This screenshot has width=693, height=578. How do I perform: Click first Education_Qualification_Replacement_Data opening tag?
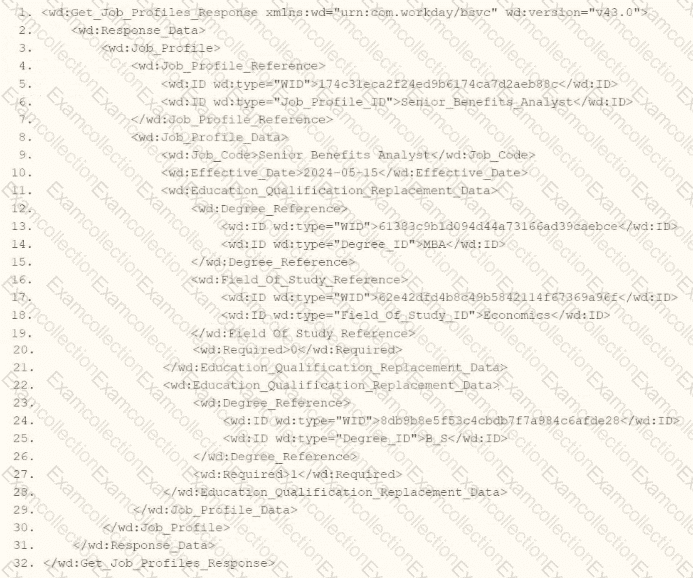tap(329, 191)
